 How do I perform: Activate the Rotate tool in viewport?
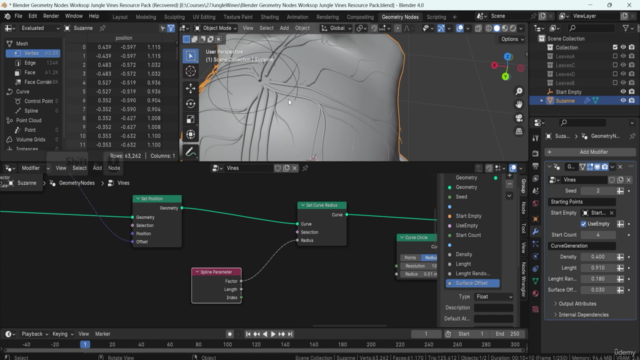(x=190, y=104)
